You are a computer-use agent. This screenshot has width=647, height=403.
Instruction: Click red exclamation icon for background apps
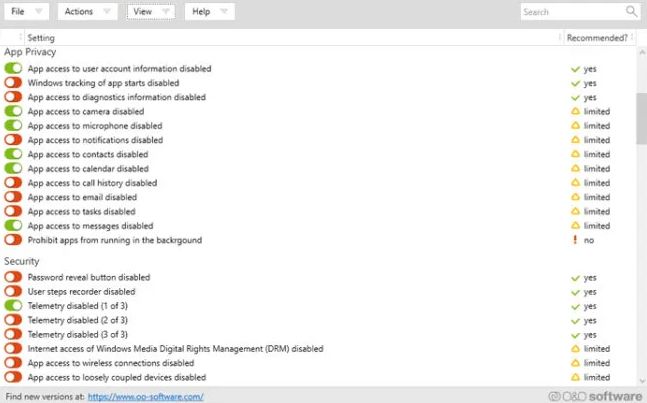click(x=575, y=240)
